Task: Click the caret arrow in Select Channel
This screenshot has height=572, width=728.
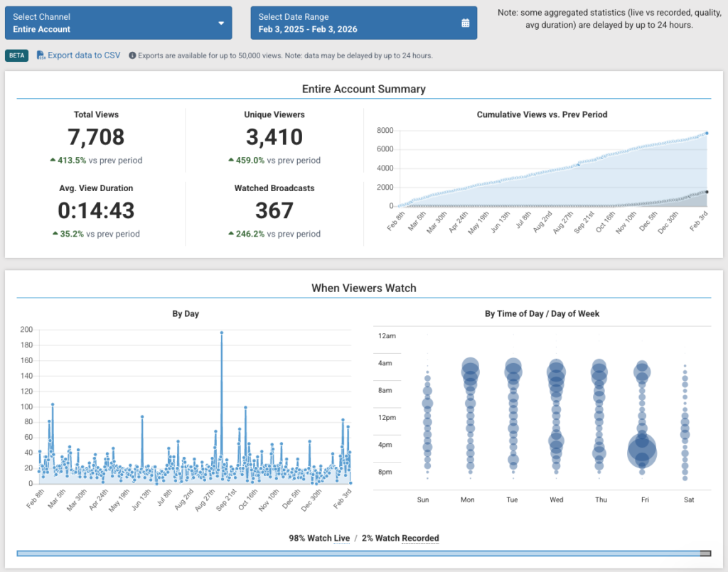Action: pos(220,23)
